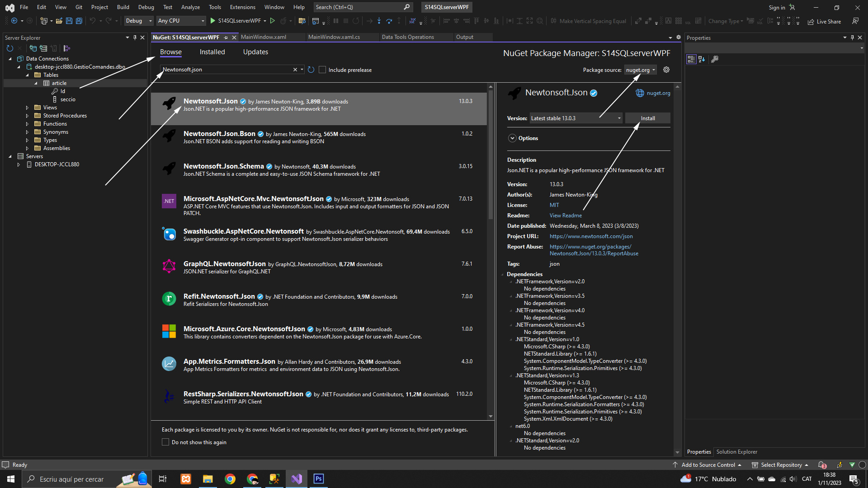The width and height of the screenshot is (868, 488).
Task: Open NuGet settings gear icon
Action: point(666,70)
